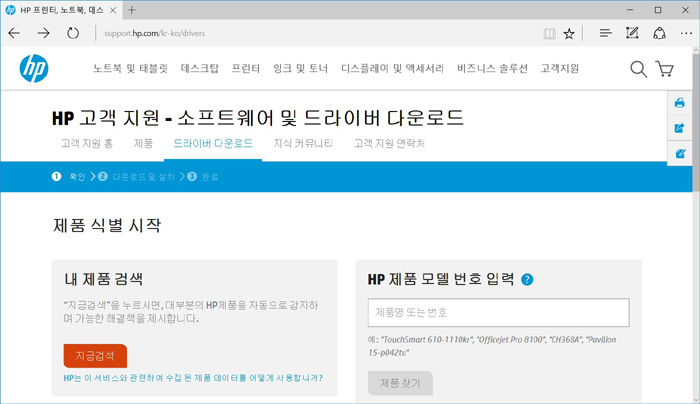Click the HP logo
This screenshot has height=404, width=700.
[x=34, y=69]
